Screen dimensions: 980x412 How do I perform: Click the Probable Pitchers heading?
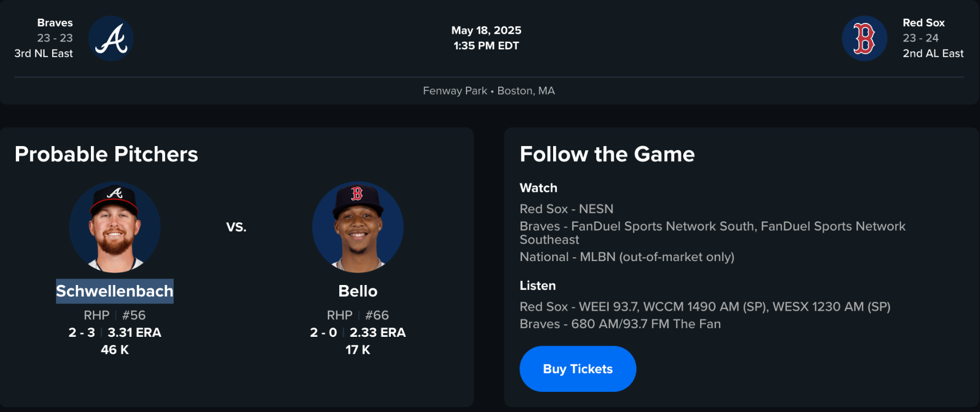point(107,154)
